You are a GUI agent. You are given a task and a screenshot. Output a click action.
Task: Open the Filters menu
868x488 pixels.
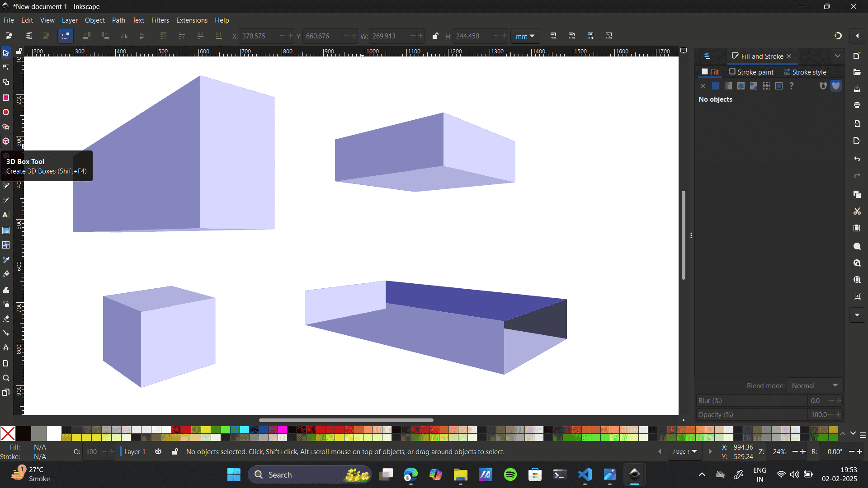point(160,20)
